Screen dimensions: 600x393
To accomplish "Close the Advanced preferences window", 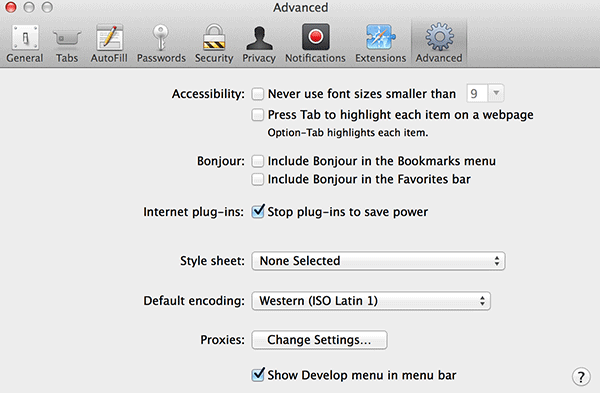I will click(x=11, y=7).
